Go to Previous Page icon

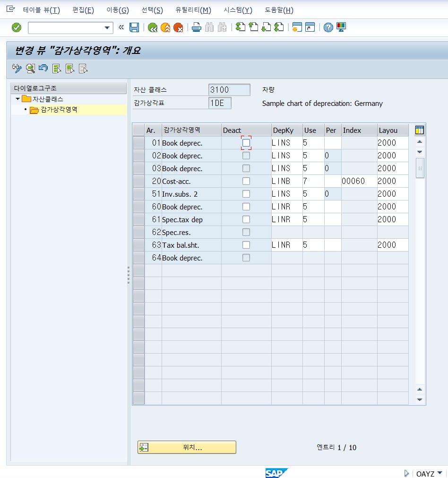tap(253, 27)
